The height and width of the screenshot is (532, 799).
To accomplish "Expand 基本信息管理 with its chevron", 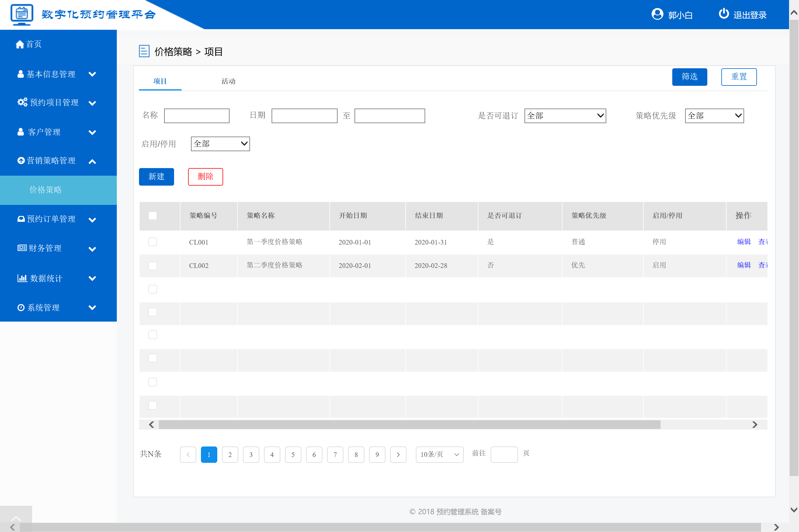I will tap(92, 74).
